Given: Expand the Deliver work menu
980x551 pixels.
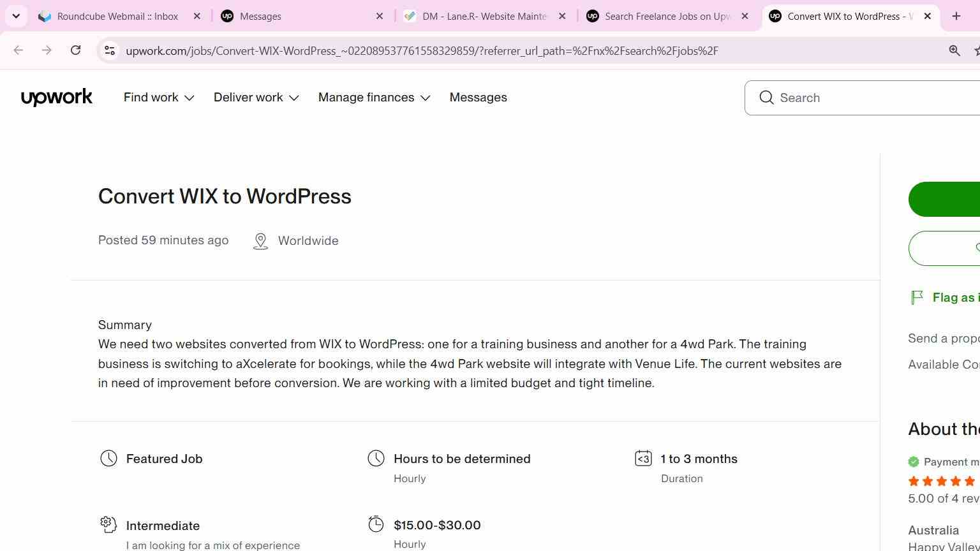Looking at the screenshot, I should (x=256, y=98).
